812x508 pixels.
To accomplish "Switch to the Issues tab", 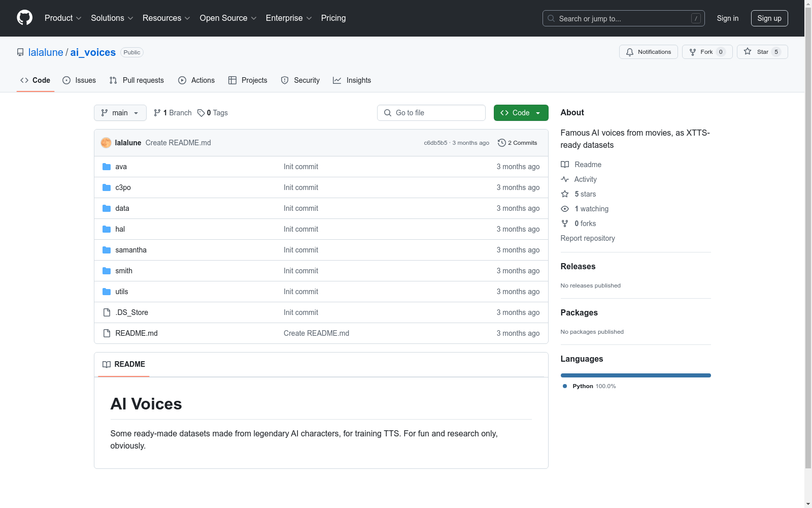I will coord(79,80).
